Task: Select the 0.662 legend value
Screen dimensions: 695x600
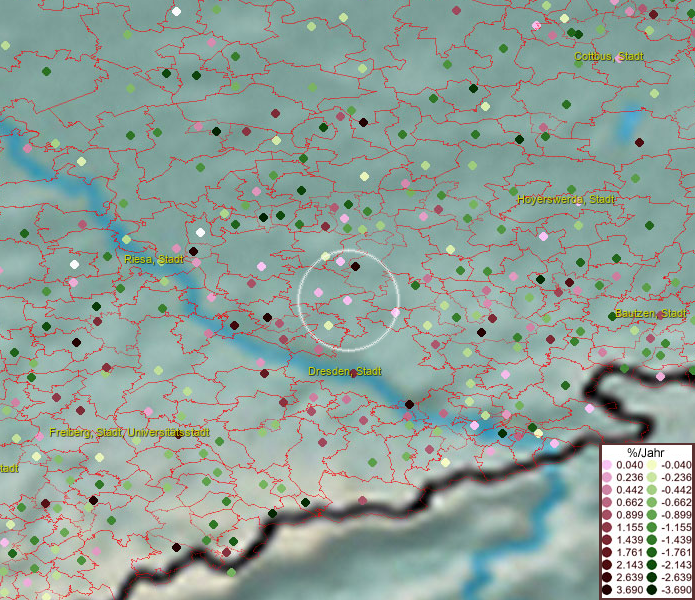Action: 629,503
